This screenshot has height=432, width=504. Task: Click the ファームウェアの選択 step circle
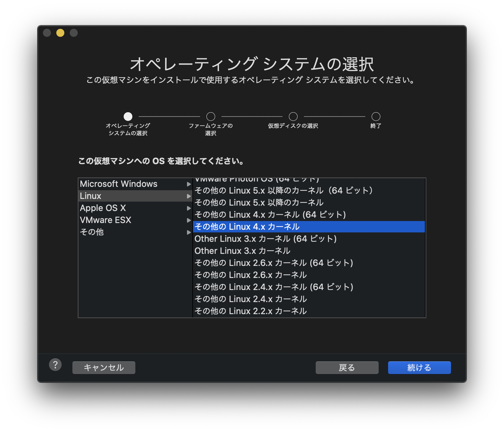click(210, 117)
